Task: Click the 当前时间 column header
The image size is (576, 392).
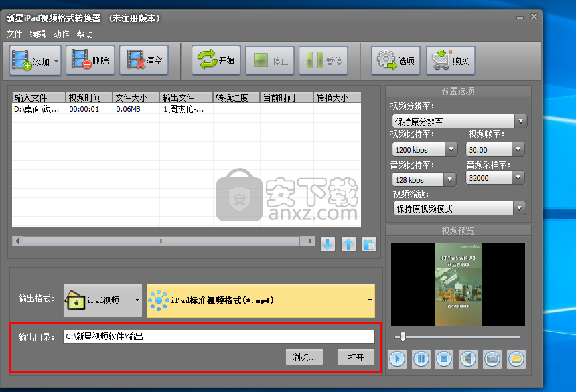Action: click(287, 98)
